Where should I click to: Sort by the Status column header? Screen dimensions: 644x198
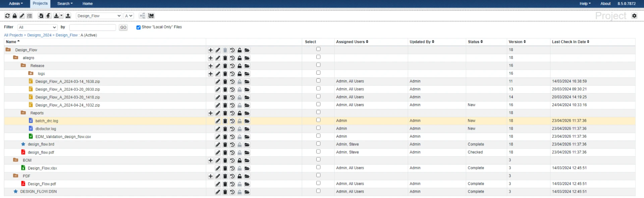tap(475, 42)
